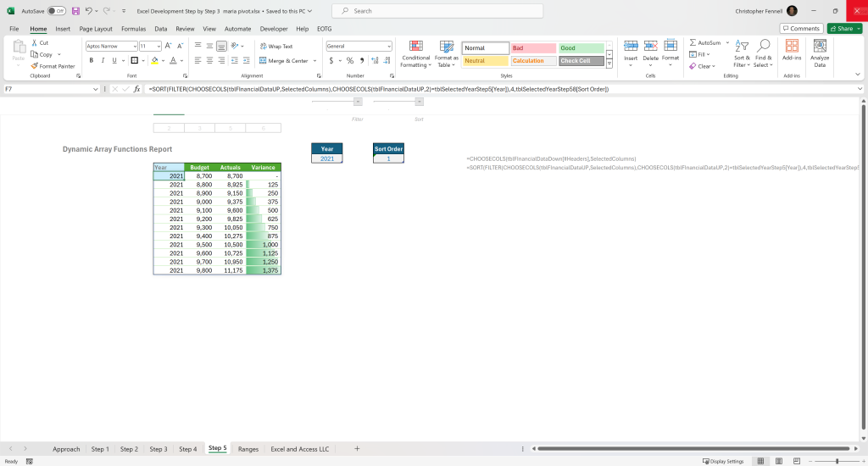Click the Increase Indent icon
868x466 pixels.
pyautogui.click(x=247, y=60)
